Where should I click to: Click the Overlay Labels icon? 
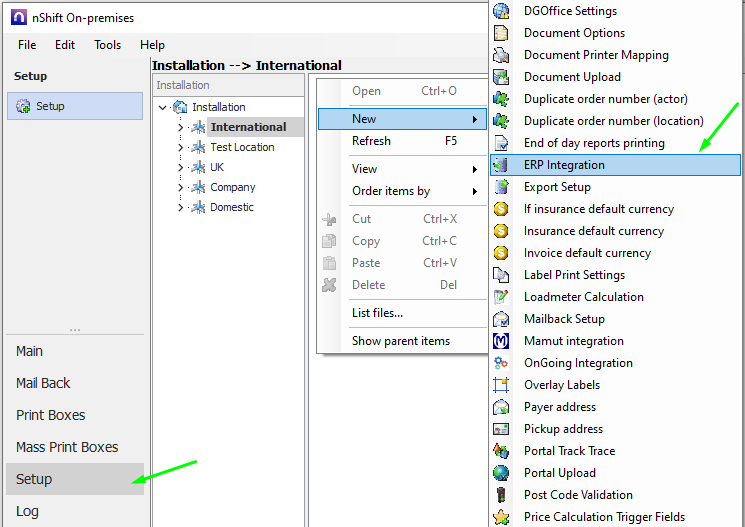pyautogui.click(x=501, y=385)
